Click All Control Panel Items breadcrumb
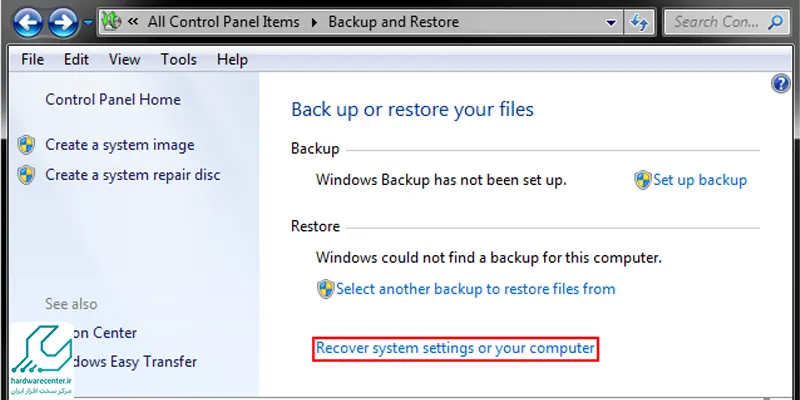 (x=223, y=22)
